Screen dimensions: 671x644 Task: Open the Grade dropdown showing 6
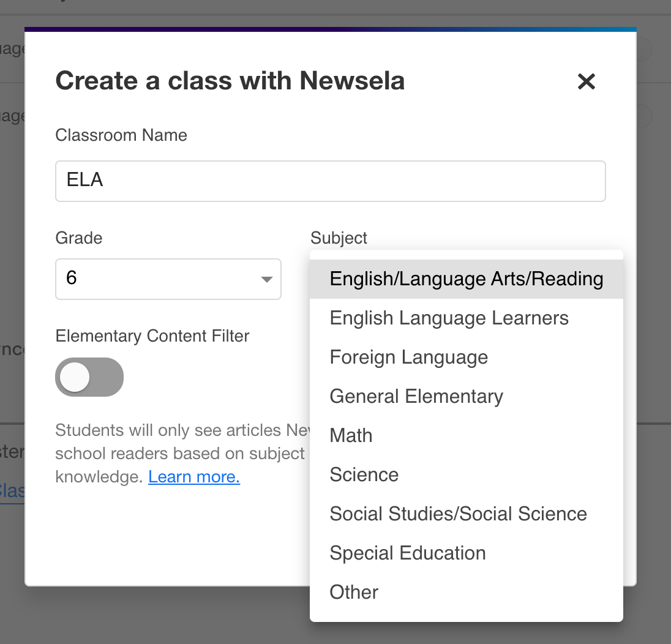(159, 279)
